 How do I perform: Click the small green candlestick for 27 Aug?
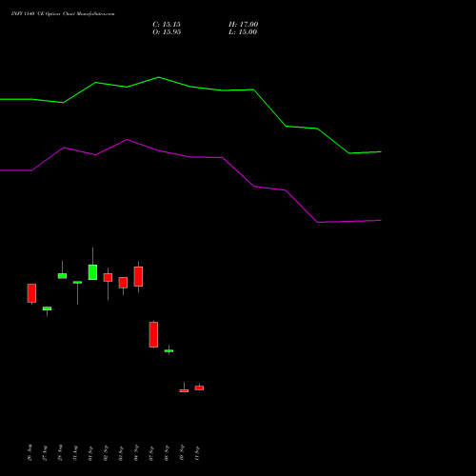click(x=47, y=308)
